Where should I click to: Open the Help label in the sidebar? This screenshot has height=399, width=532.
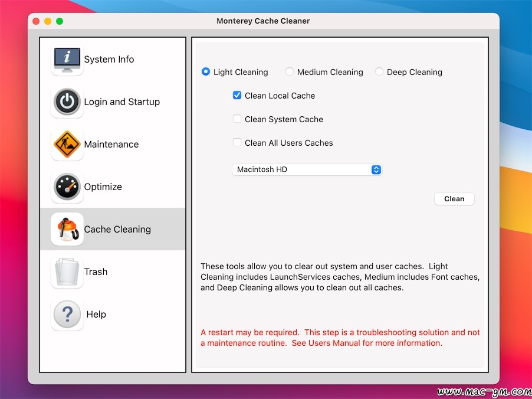96,315
